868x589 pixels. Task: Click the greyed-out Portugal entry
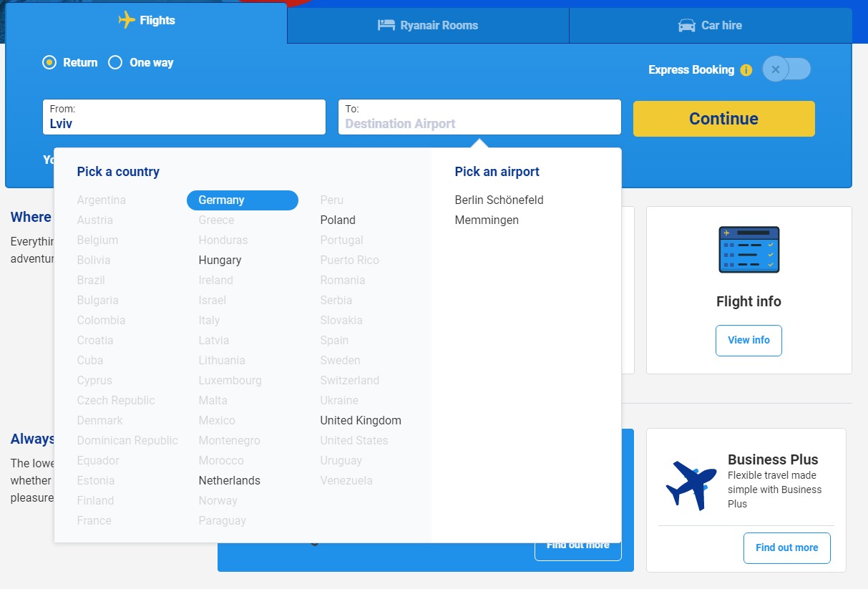(341, 240)
